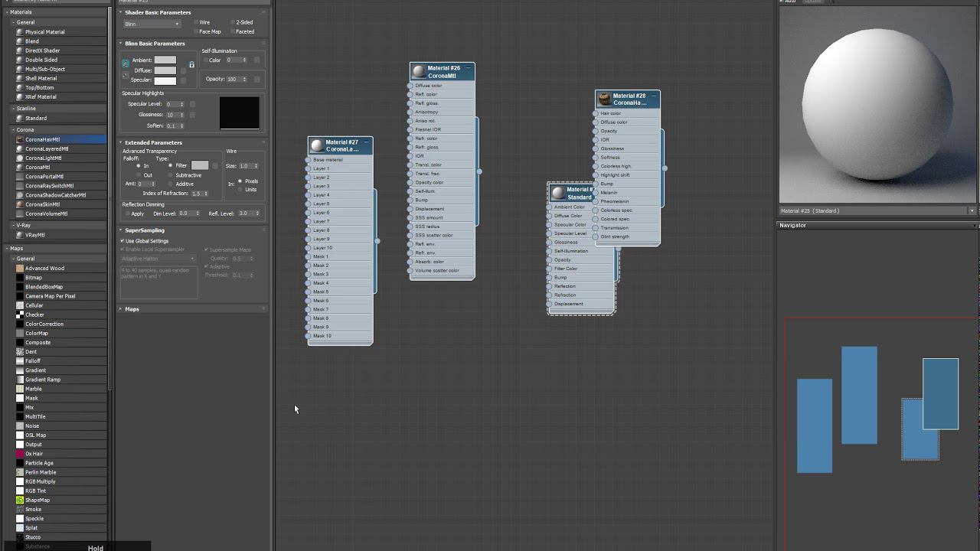Click the Index of Refraction field
The width and height of the screenshot is (980, 551).
coord(197,194)
